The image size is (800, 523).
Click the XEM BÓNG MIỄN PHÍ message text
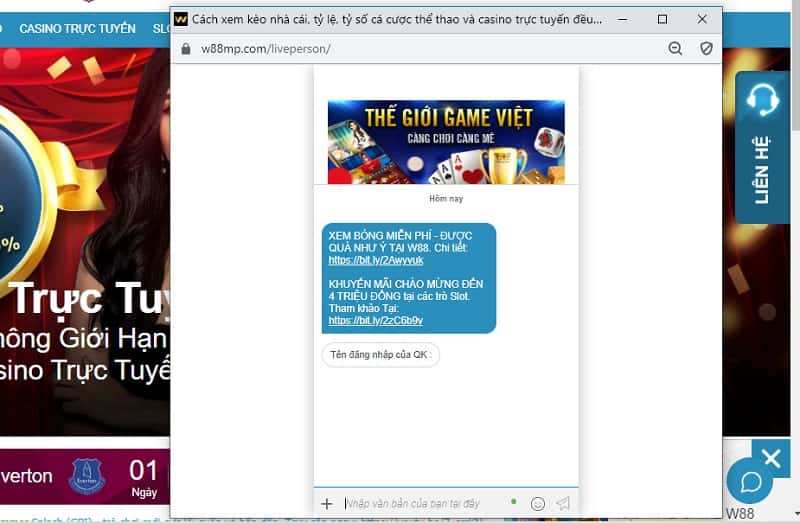click(401, 242)
